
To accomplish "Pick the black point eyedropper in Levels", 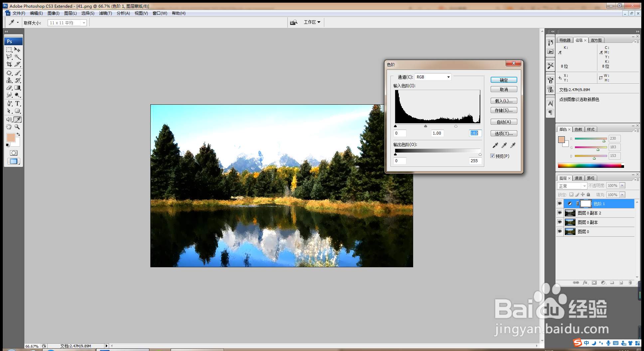I will [x=495, y=145].
